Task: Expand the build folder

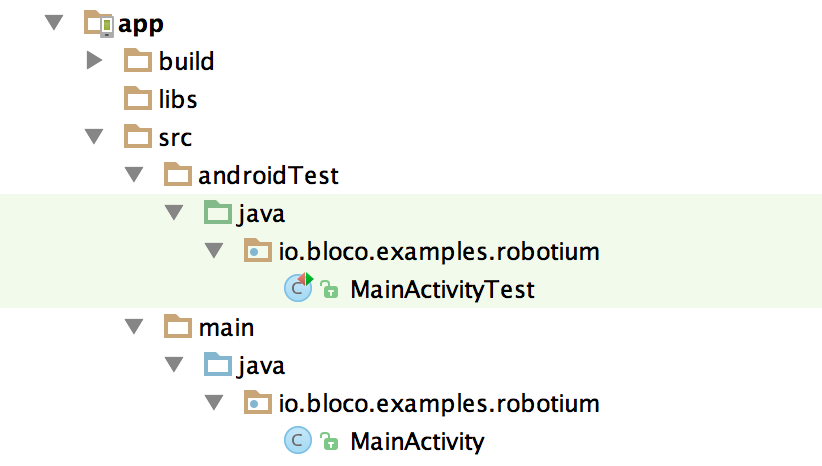Action: [94, 60]
